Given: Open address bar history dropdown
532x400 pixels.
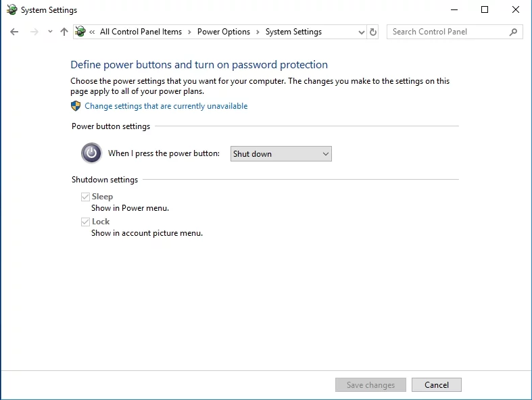Looking at the screenshot, I should pos(362,32).
